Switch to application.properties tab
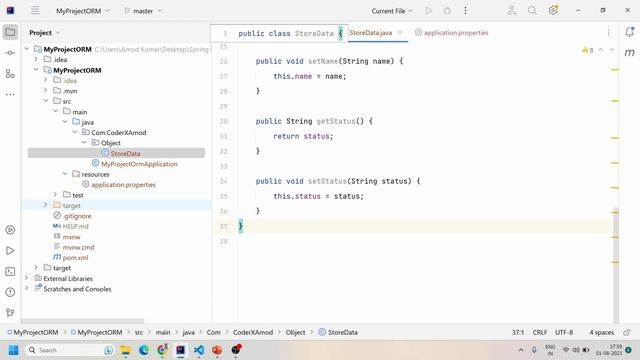 [x=451, y=33]
